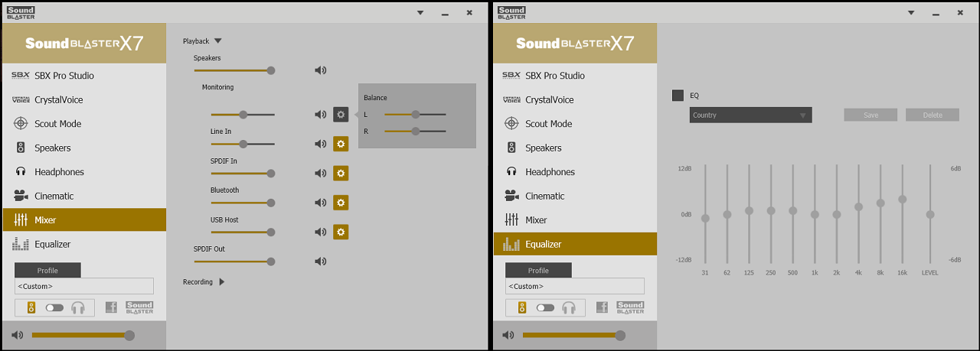
Task: Expand the Recording section
Action: 221,281
